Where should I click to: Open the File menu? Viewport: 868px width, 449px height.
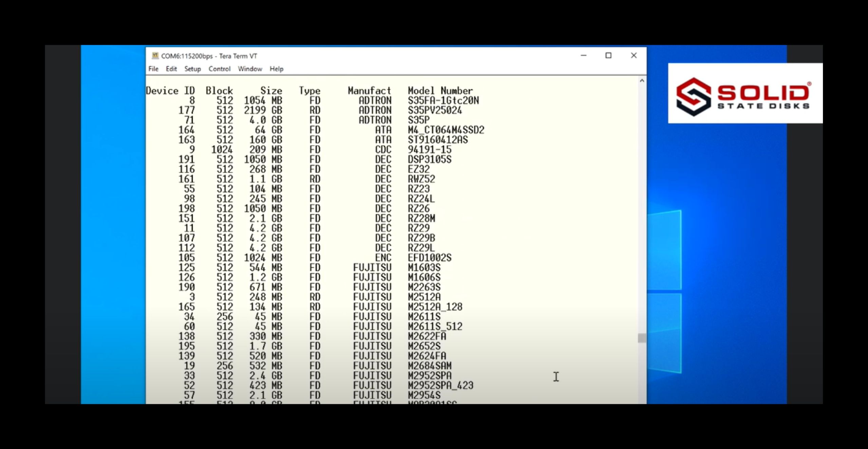[x=153, y=69]
